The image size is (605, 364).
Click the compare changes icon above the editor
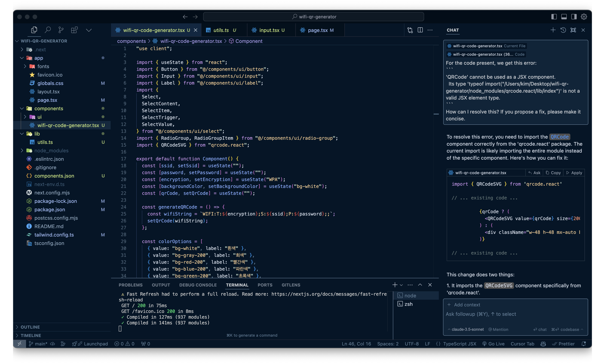point(410,30)
